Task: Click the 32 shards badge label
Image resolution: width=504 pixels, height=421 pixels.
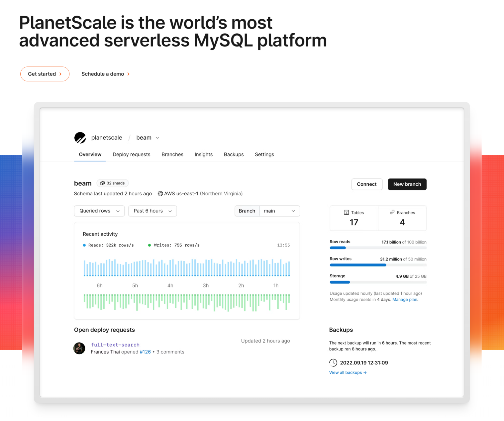Action: click(115, 183)
